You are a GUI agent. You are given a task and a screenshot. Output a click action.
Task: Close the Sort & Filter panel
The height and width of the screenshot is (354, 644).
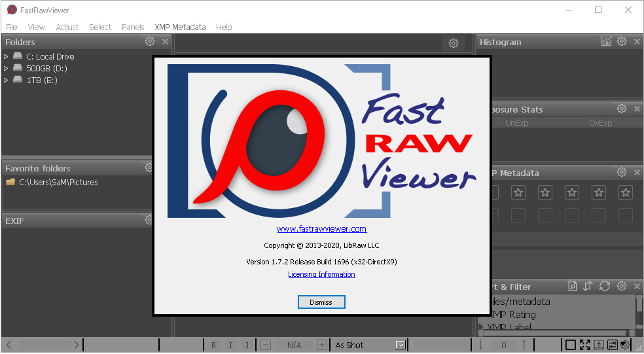click(637, 286)
